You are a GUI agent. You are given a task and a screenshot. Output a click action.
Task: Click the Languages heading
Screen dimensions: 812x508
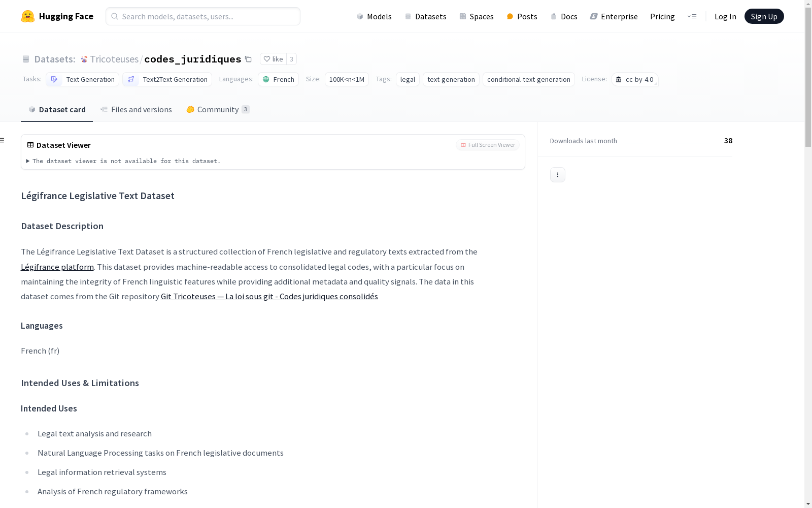(x=42, y=326)
